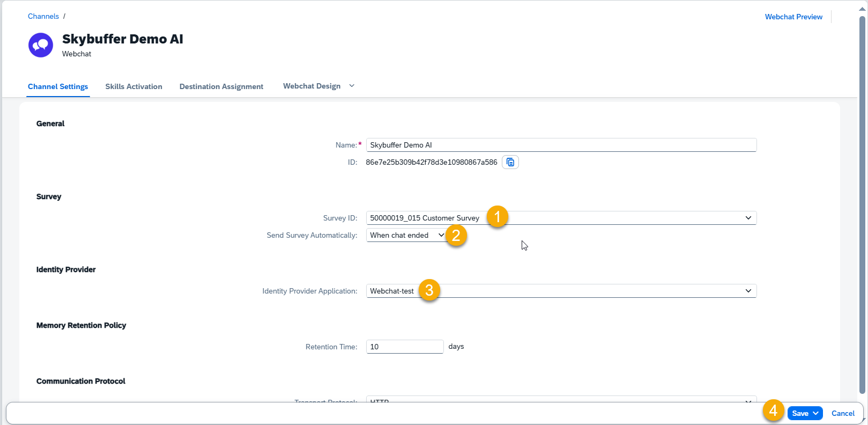868x425 pixels.
Task: Open the Survey ID dropdown
Action: coord(748,218)
